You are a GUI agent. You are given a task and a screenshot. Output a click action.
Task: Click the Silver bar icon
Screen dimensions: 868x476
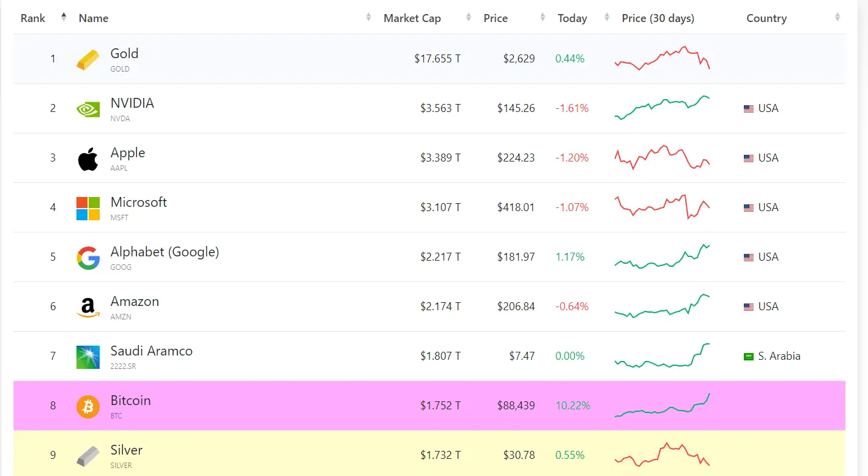coord(87,456)
